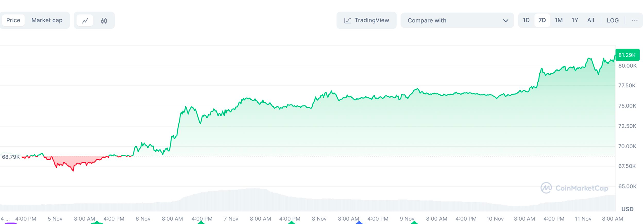Show All time price history
Screen dimensions: 644x224
[x=591, y=20]
